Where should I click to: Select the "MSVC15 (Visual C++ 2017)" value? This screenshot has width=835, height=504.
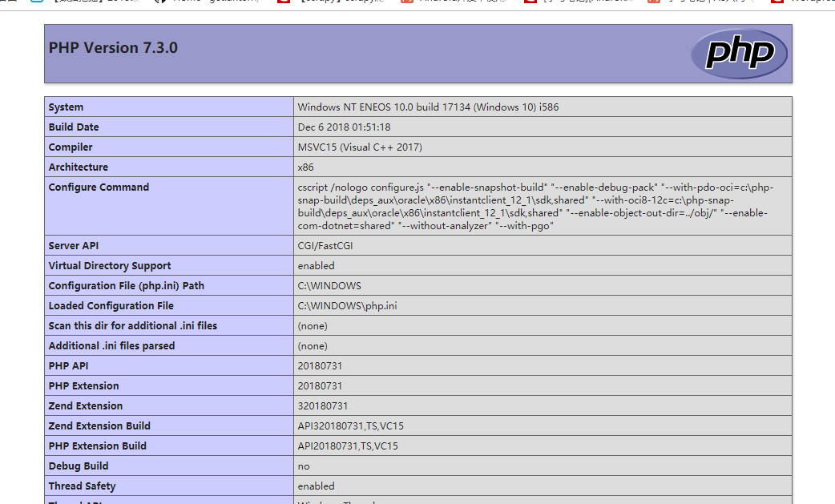pyautogui.click(x=360, y=147)
